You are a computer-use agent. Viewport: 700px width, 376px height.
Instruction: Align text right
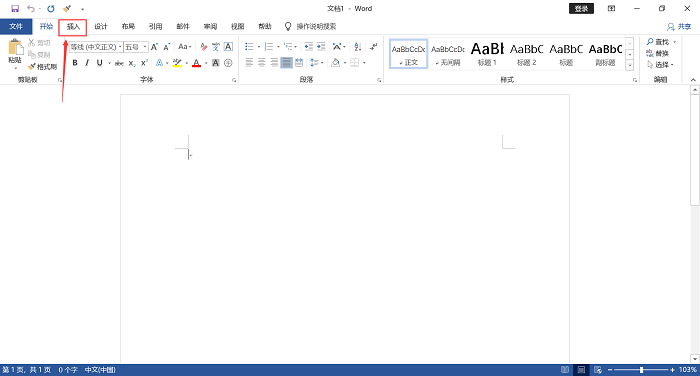(274, 63)
